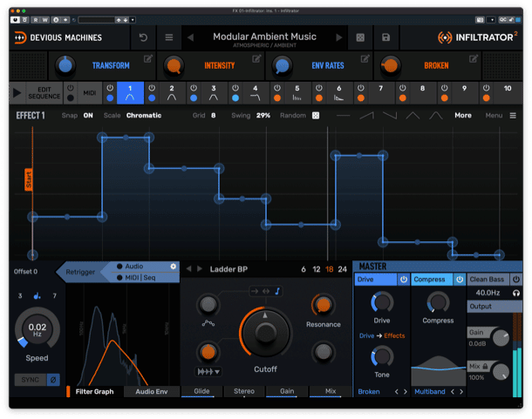Expand More shape presets
Screen dimensions: 532x419
point(463,116)
